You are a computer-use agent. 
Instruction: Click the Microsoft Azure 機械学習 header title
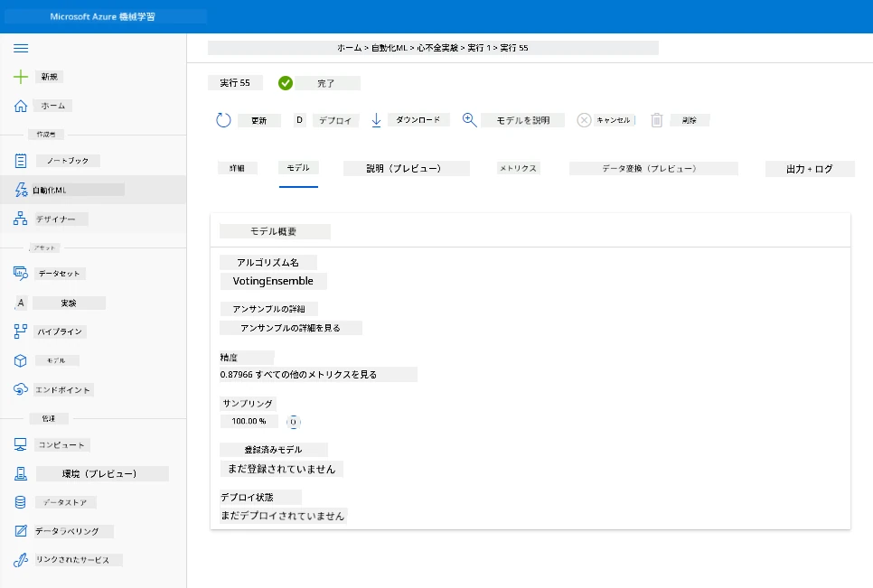[103, 16]
